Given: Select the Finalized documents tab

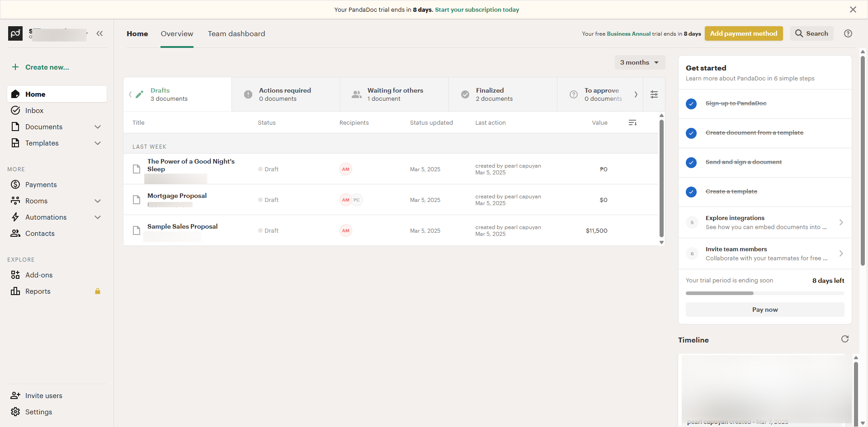Looking at the screenshot, I should click(494, 94).
